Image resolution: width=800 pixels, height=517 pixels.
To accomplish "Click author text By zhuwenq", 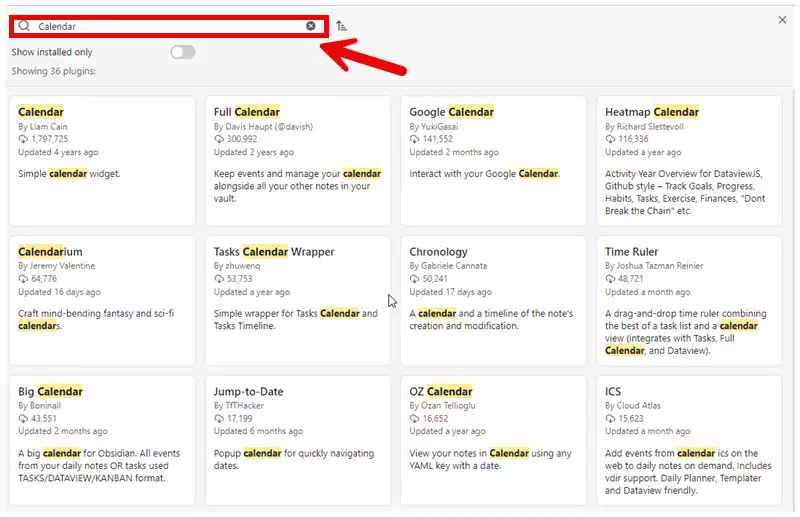I will pyautogui.click(x=237, y=266).
